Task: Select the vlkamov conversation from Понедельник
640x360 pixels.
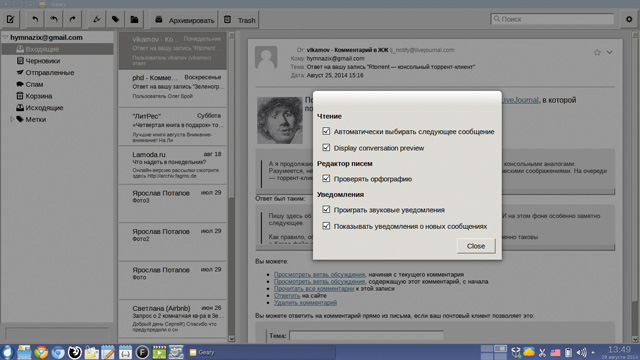Action: point(173,51)
